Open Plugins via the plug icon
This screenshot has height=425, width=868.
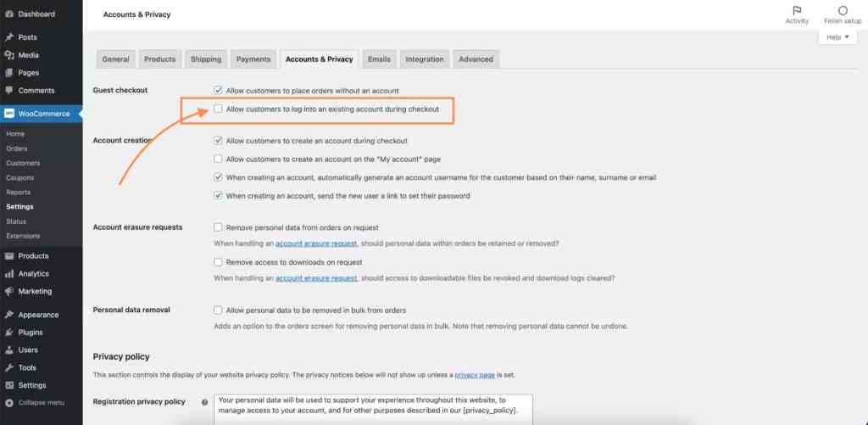click(8, 333)
